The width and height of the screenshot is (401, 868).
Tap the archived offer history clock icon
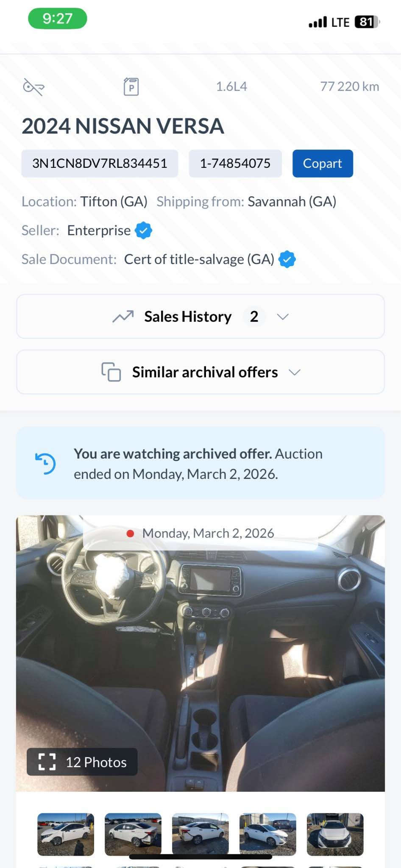coord(45,463)
